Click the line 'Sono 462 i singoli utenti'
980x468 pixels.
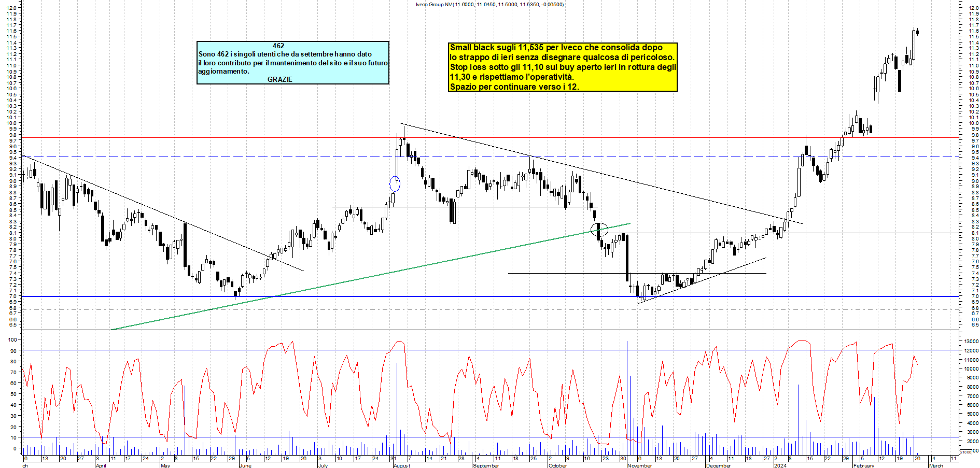point(285,54)
